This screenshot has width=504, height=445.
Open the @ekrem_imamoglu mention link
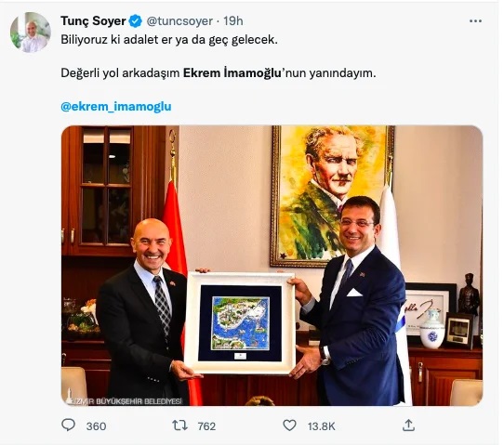116,107
